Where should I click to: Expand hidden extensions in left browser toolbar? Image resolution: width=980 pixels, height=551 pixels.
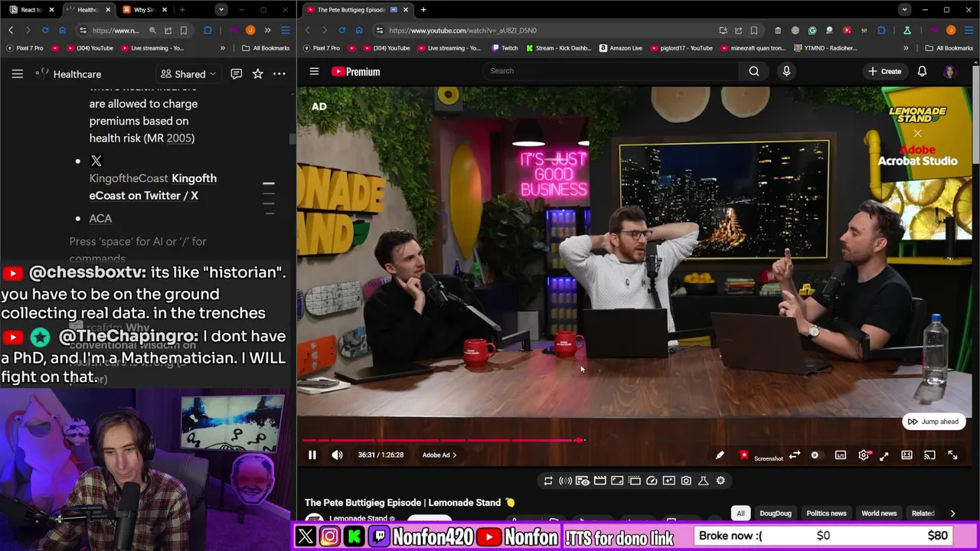(267, 31)
